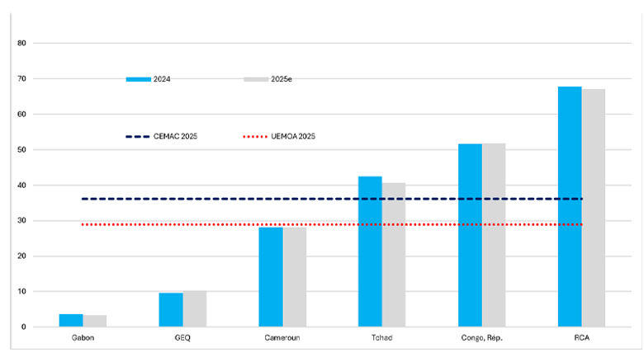Viewport: 644px width, 362px height.
Task: Select Cameroun's grey 2025e bar
Action: coord(295,277)
